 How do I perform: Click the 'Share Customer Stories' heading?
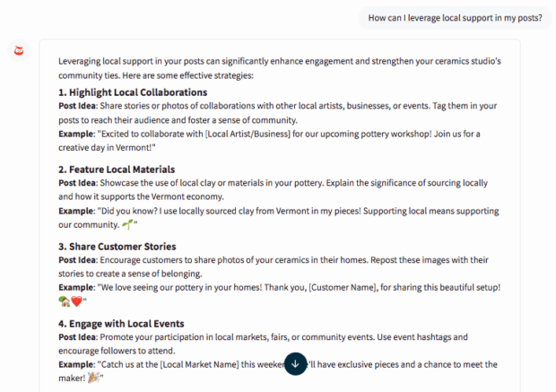(117, 247)
